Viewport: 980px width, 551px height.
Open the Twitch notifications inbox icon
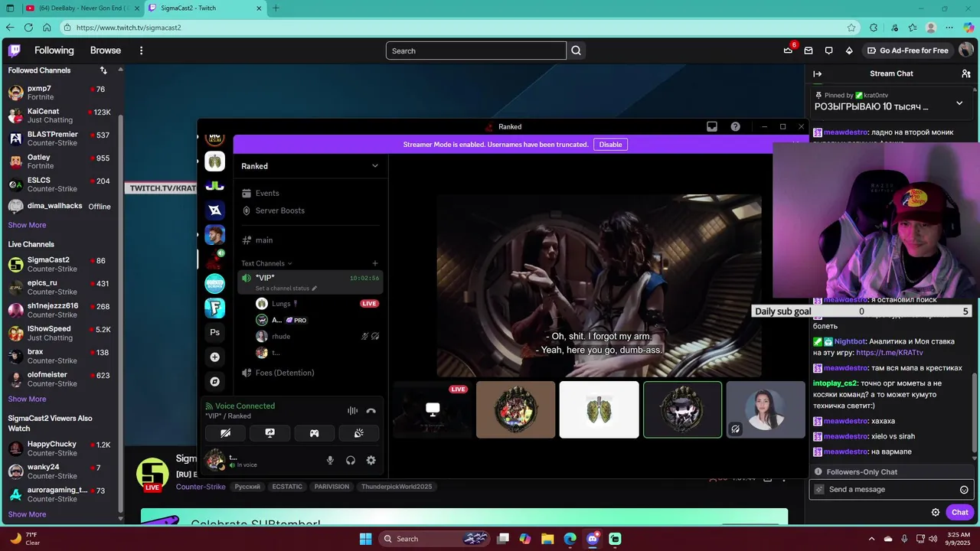pyautogui.click(x=808, y=51)
